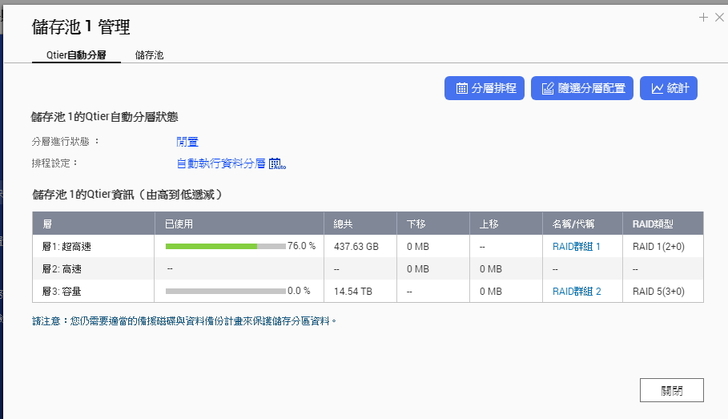Screen dimensions: 728x419
Task: Switch to the 儲存池 tab
Action: 149,56
